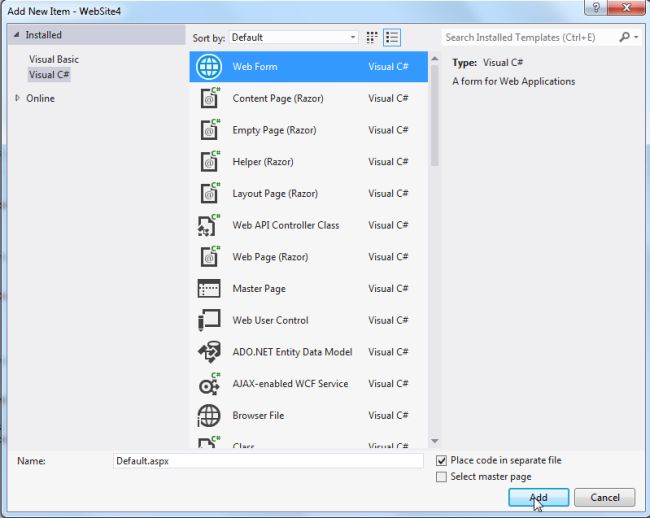
Task: Click the Web API Controller Class icon
Action: tap(209, 225)
